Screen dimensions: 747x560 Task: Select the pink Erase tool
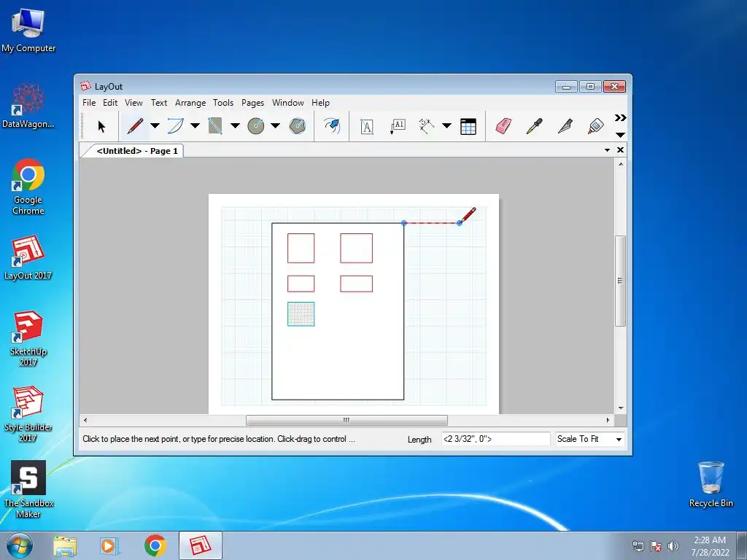pyautogui.click(x=503, y=126)
